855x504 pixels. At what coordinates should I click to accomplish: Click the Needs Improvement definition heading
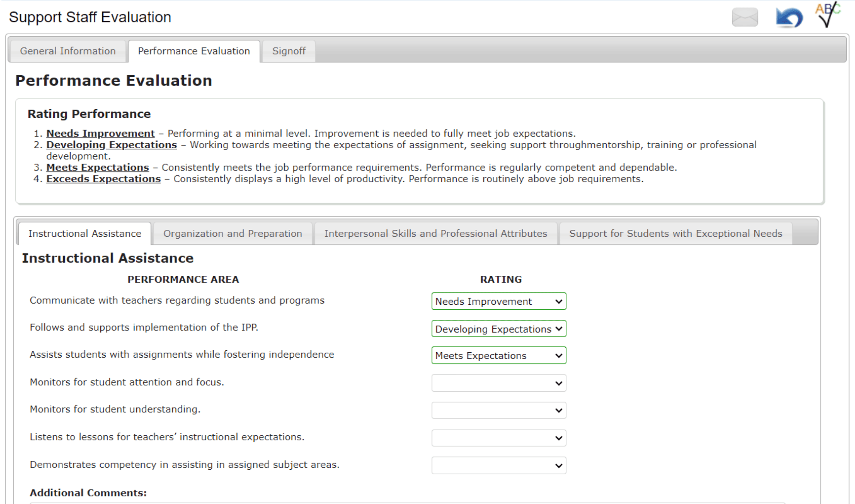coord(100,133)
